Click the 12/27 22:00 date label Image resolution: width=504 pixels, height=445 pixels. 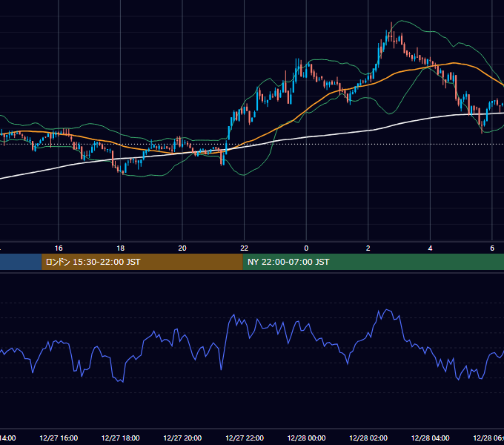(x=245, y=438)
